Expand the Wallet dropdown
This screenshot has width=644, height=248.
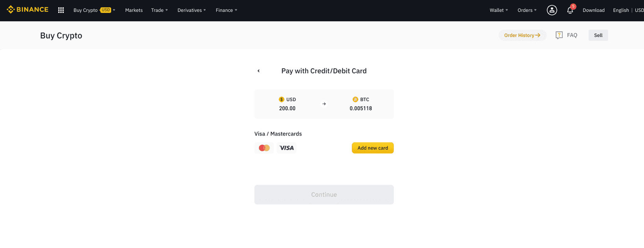(499, 10)
